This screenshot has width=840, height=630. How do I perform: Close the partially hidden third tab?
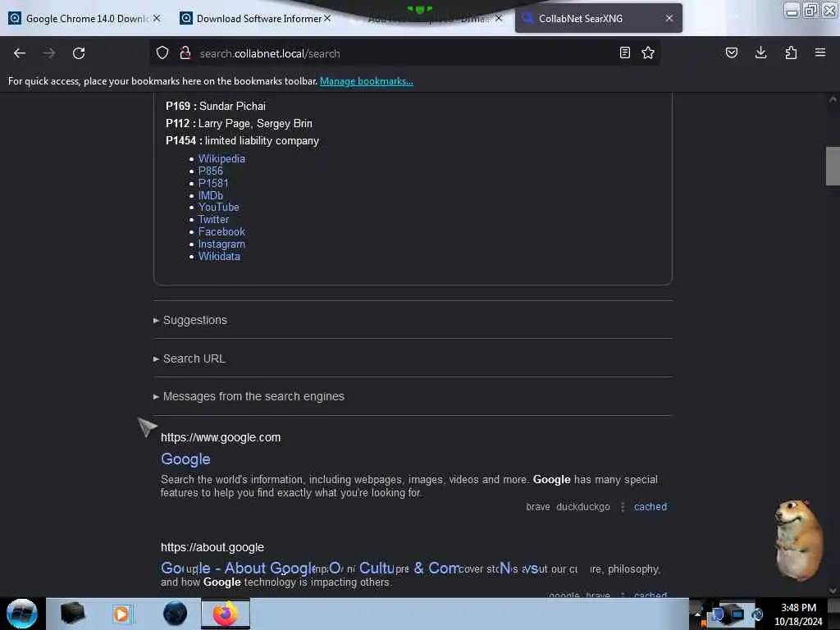click(x=499, y=18)
